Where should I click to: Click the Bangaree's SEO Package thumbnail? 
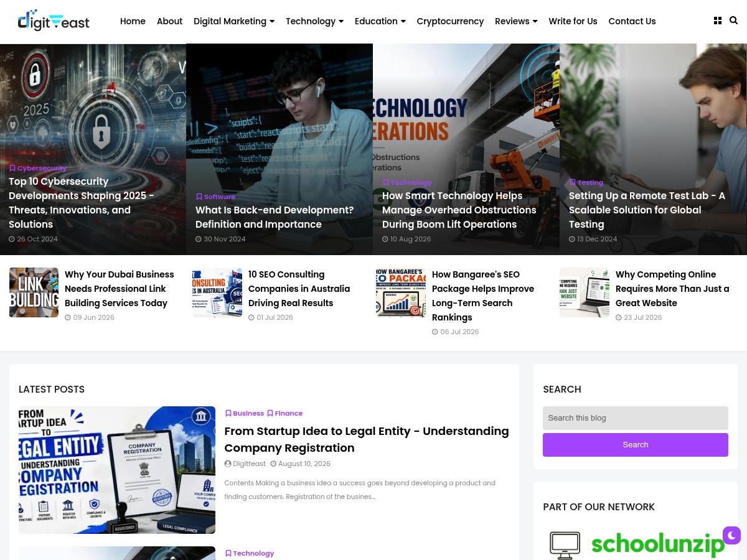click(401, 292)
